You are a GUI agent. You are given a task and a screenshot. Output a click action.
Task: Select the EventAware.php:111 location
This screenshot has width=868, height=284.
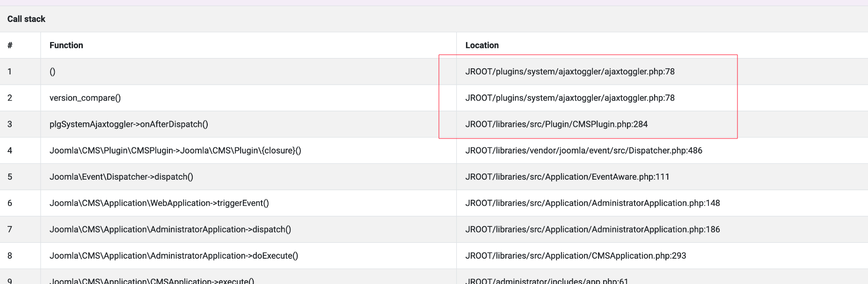(x=567, y=177)
